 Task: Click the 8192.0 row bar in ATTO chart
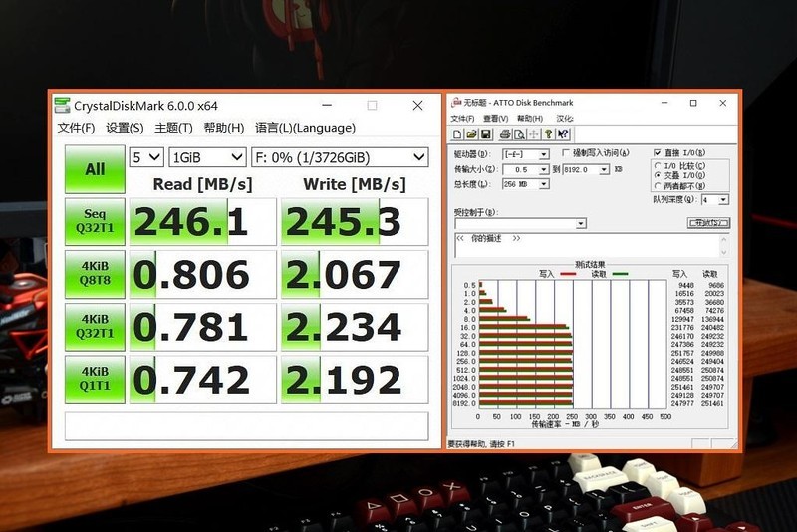(x=526, y=403)
